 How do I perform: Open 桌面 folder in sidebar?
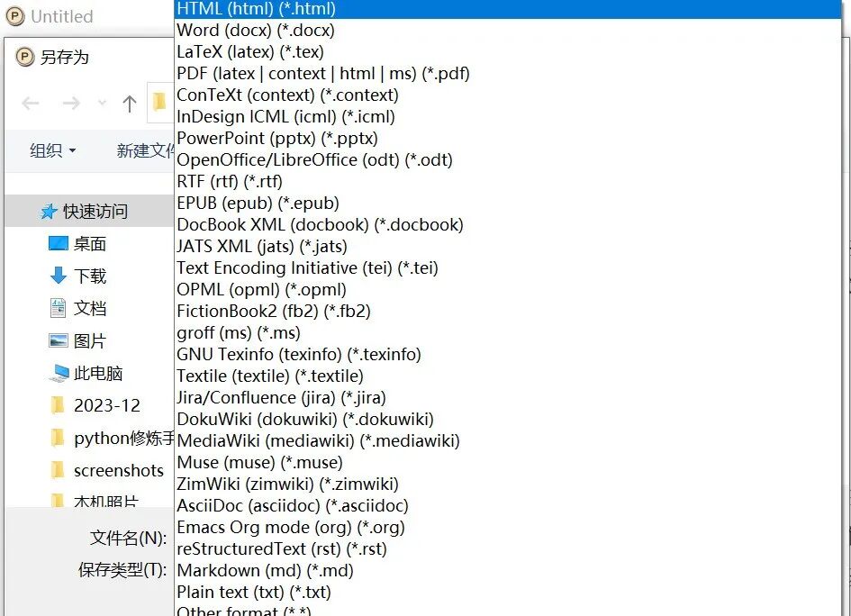click(x=90, y=244)
